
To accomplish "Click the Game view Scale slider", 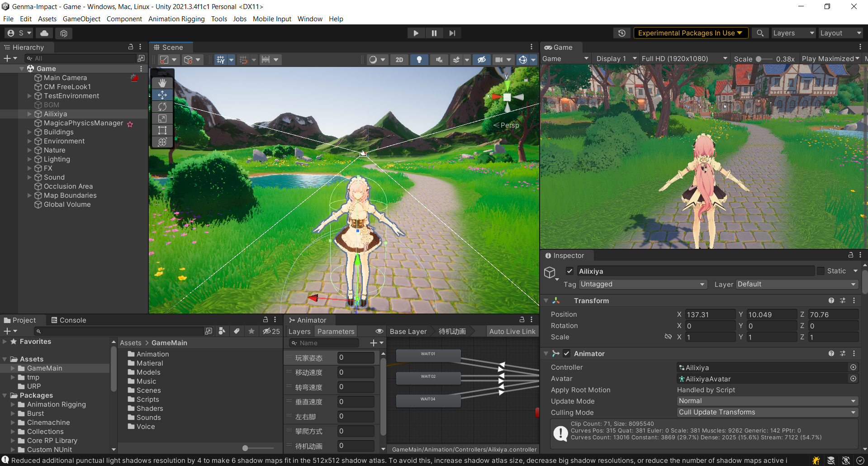I will coord(764,59).
